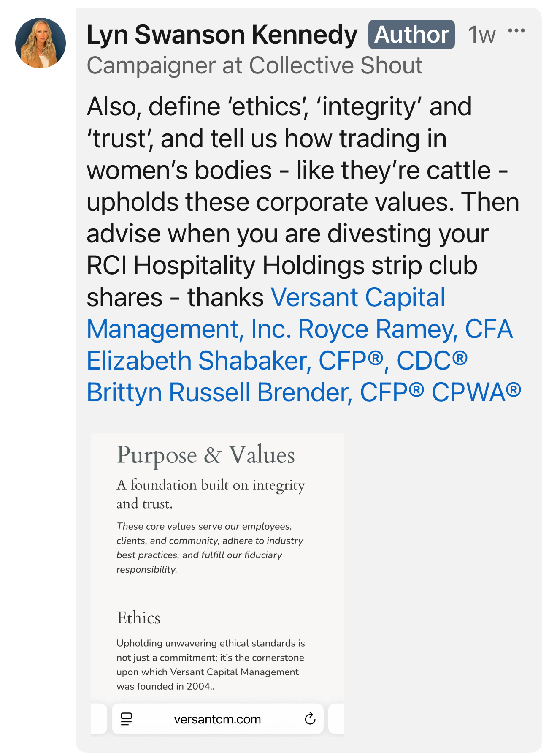Tap the page settings icon in address bar
Viewport: 557px width, 756px height.
click(126, 719)
